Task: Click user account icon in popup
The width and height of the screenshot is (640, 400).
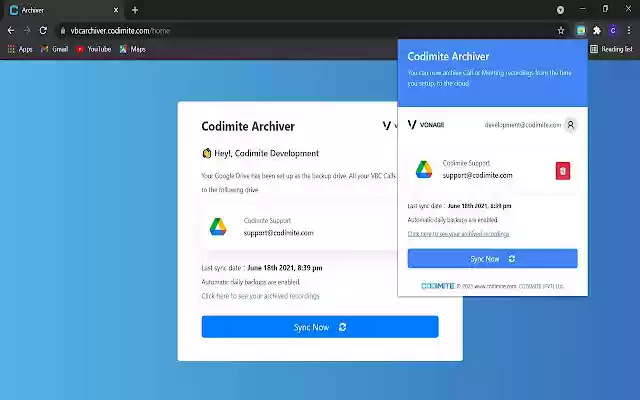Action: tap(571, 125)
